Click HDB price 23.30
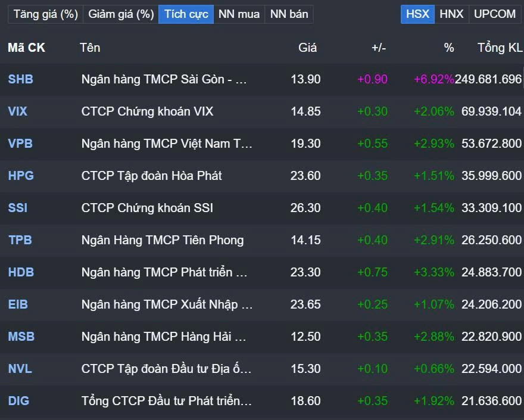The image size is (524, 420). tap(305, 272)
